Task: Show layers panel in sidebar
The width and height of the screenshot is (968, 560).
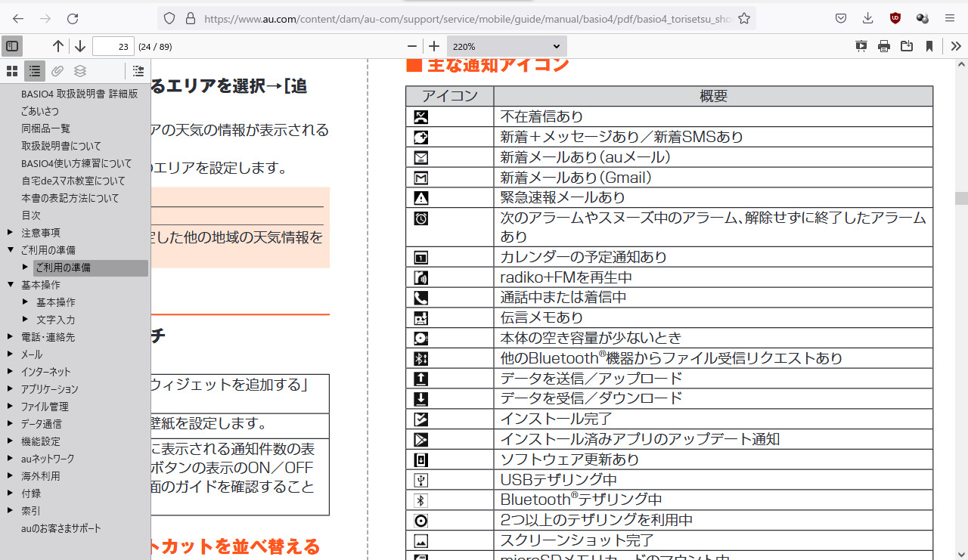Action: tap(80, 72)
